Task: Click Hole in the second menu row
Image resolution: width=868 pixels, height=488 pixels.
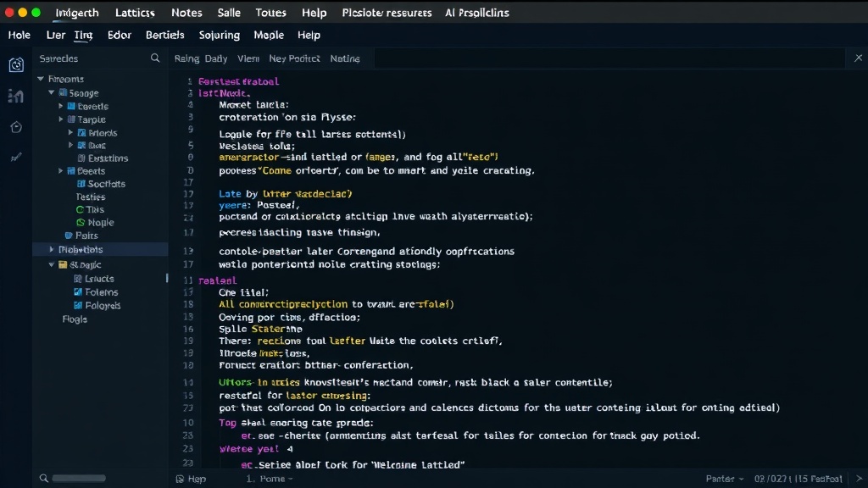Action: (19, 35)
